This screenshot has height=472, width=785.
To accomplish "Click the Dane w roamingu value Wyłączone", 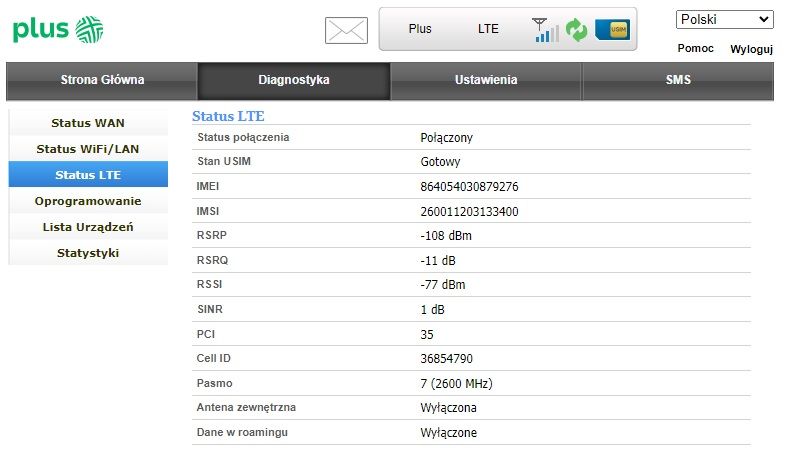I will pyautogui.click(x=449, y=433).
